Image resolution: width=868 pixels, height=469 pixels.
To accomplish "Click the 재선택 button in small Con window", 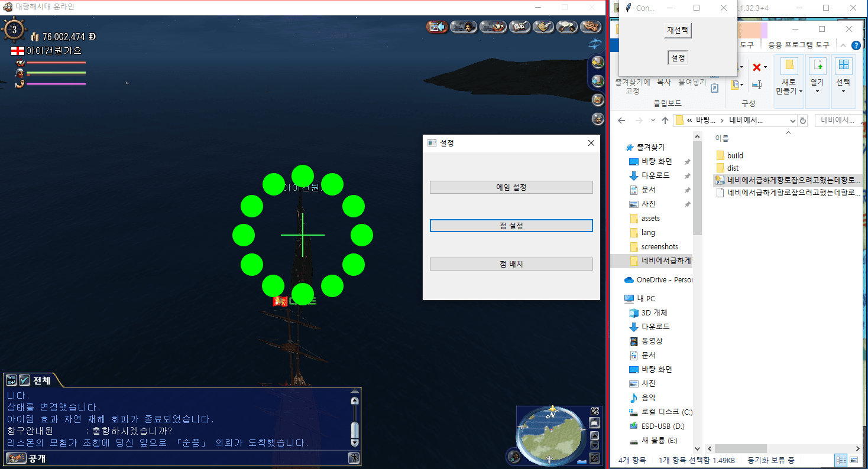I will [x=678, y=30].
